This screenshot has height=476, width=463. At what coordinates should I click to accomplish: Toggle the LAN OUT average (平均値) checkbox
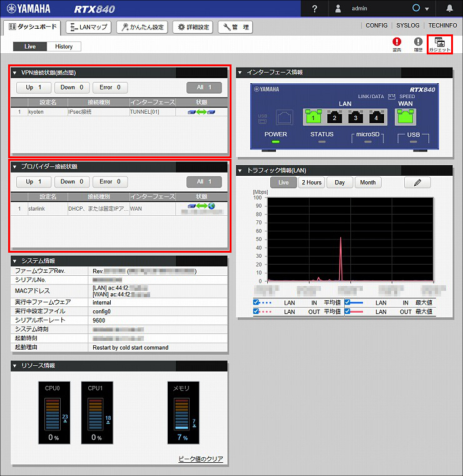[256, 311]
